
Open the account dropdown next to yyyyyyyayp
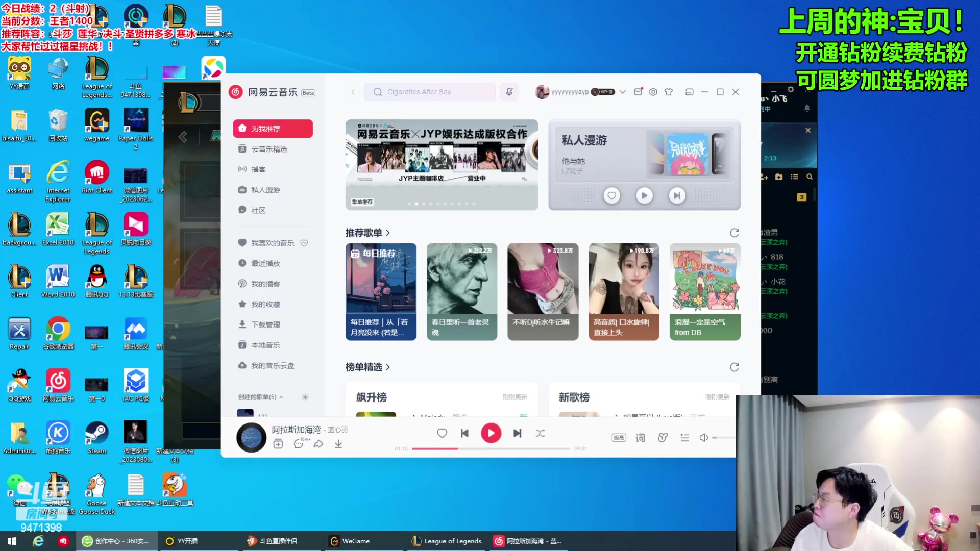coord(623,92)
